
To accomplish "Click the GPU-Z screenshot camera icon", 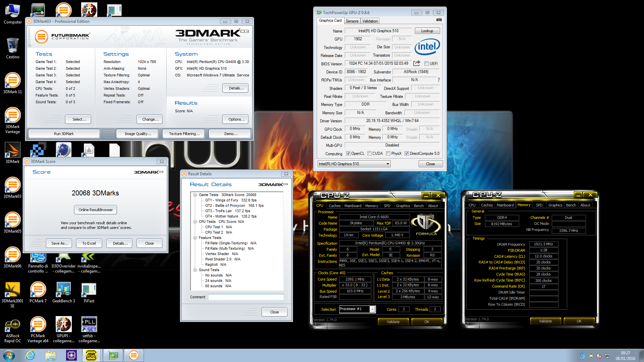I will [439, 20].
